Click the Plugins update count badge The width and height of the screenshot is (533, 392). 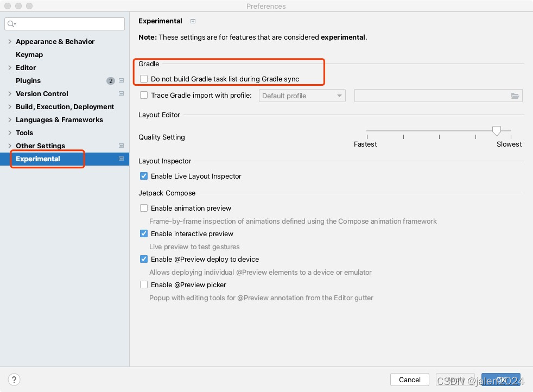click(x=111, y=81)
